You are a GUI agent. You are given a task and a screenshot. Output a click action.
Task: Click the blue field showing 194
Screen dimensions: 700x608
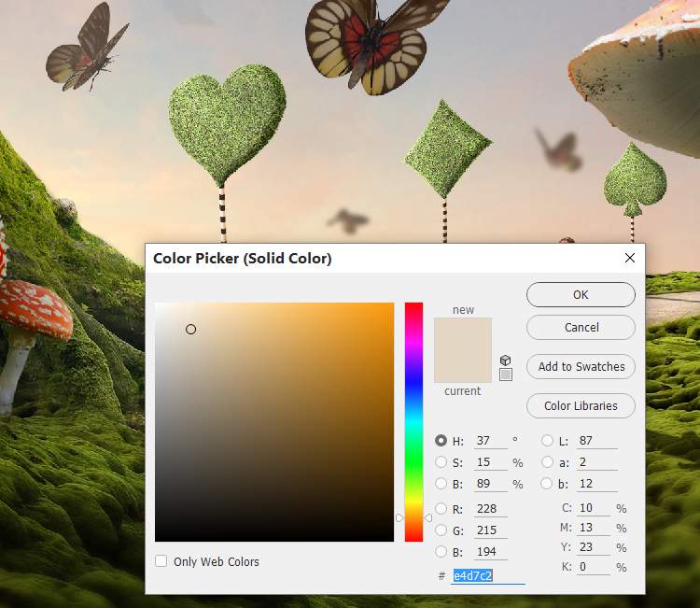490,552
